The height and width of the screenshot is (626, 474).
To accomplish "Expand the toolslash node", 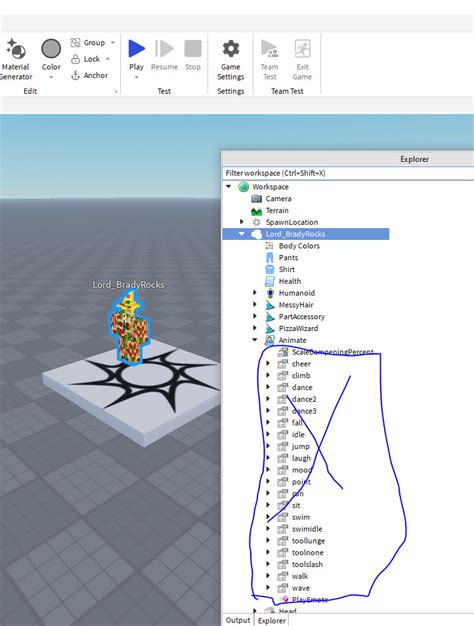I will [268, 564].
